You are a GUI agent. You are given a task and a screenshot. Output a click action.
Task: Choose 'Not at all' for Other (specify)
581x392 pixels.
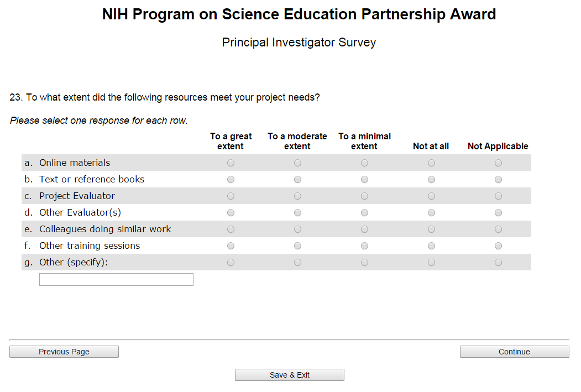coord(431,263)
